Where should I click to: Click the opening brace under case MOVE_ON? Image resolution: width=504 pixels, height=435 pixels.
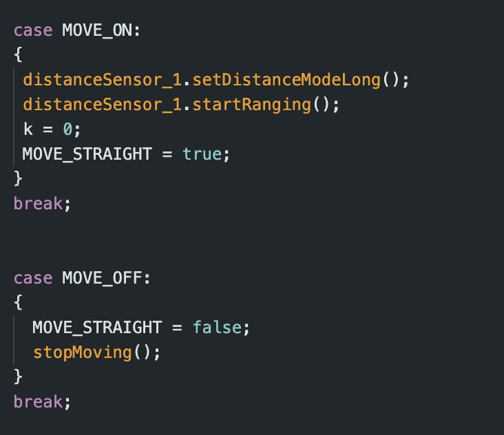[x=18, y=54]
